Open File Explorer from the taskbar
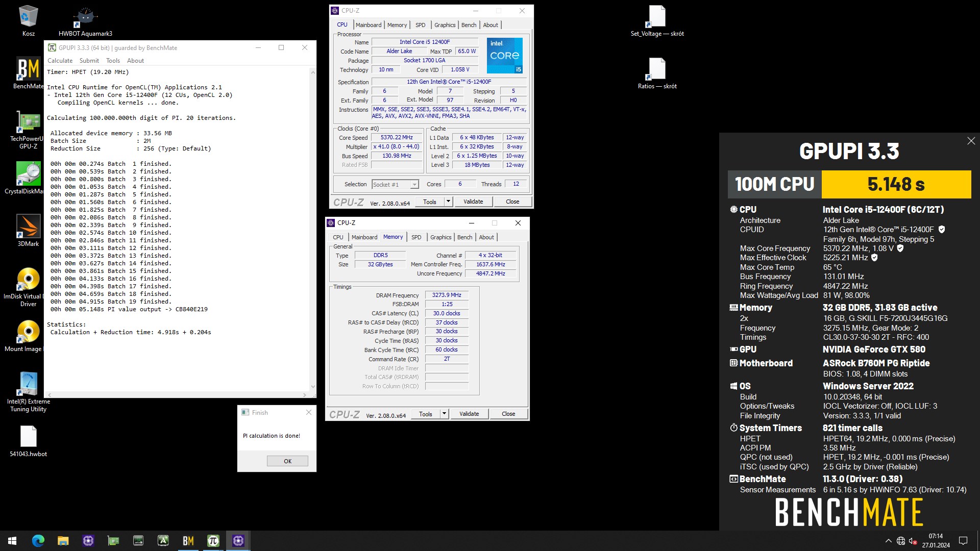The width and height of the screenshot is (980, 551). pos(63,541)
